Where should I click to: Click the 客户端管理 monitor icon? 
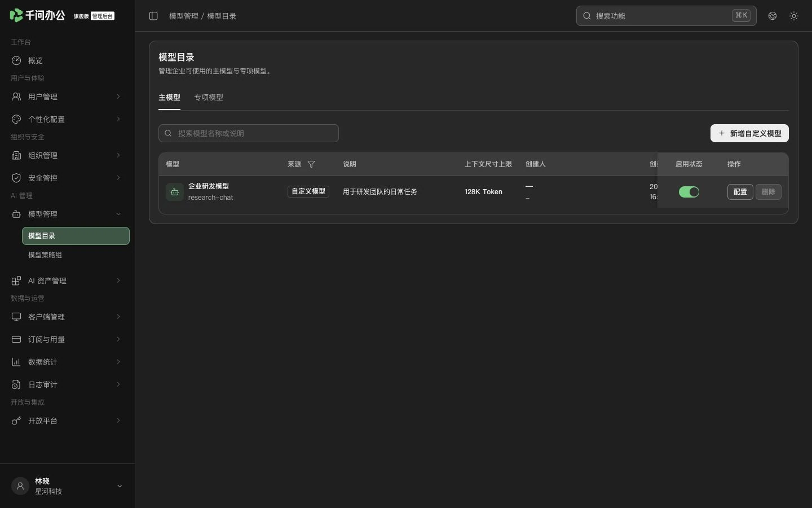(16, 317)
